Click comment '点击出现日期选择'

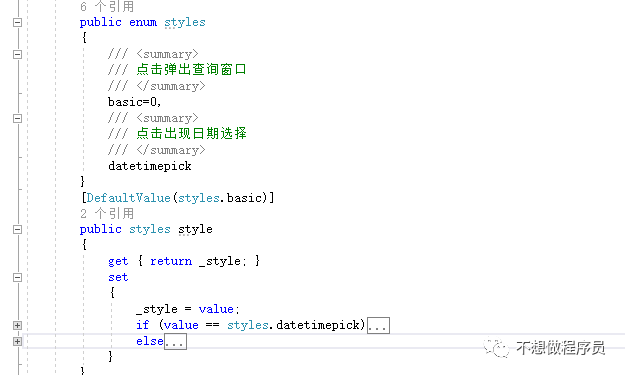pos(191,133)
